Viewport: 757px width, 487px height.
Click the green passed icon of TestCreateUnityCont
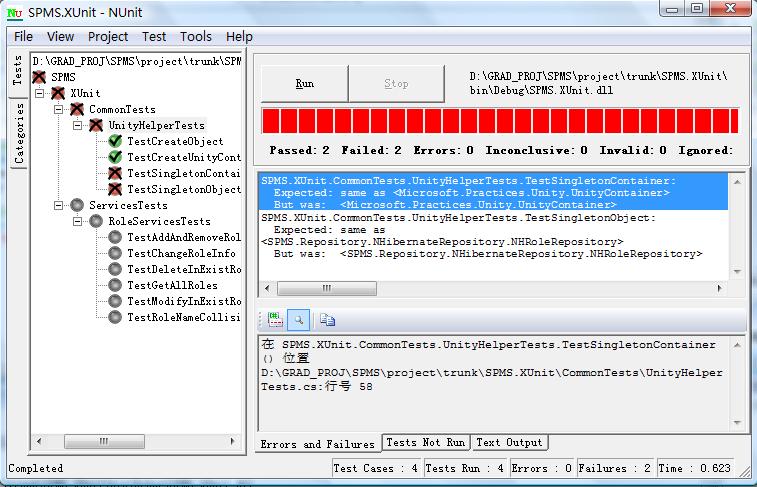tap(115, 157)
